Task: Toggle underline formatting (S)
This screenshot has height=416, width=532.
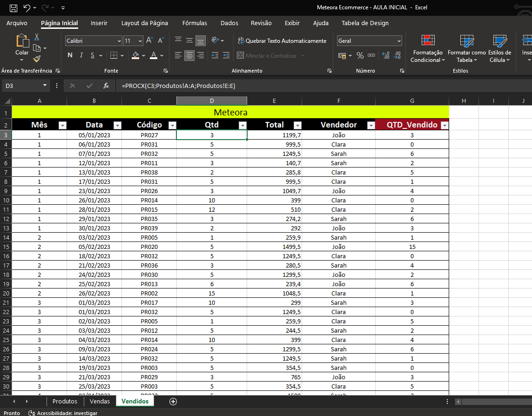Action: (92, 55)
